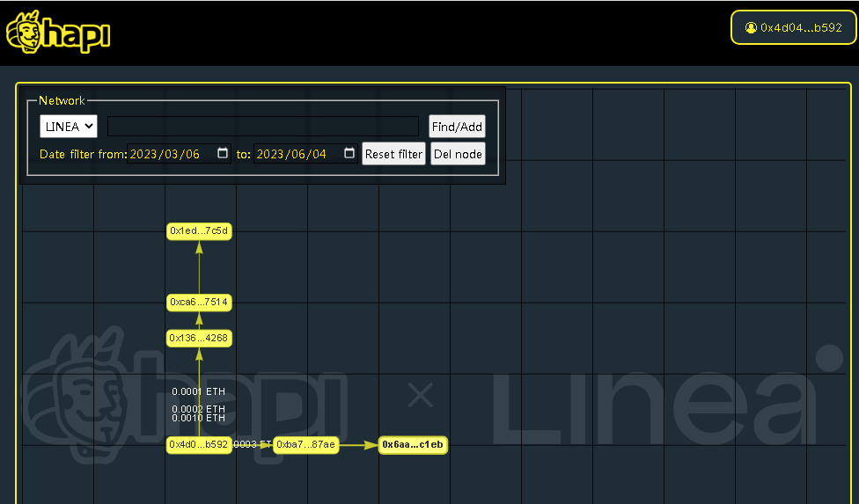This screenshot has height=504, width=859.
Task: Click the Find/Add button
Action: [457, 127]
